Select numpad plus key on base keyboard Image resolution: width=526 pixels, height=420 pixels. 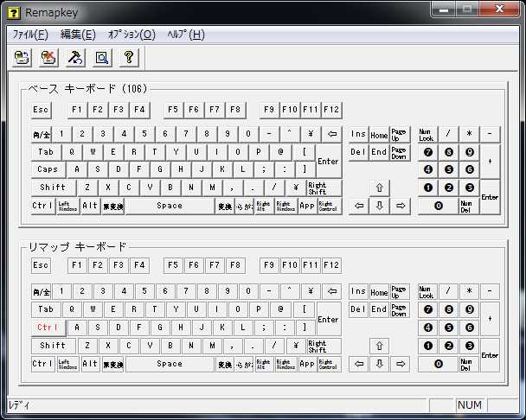coord(491,162)
